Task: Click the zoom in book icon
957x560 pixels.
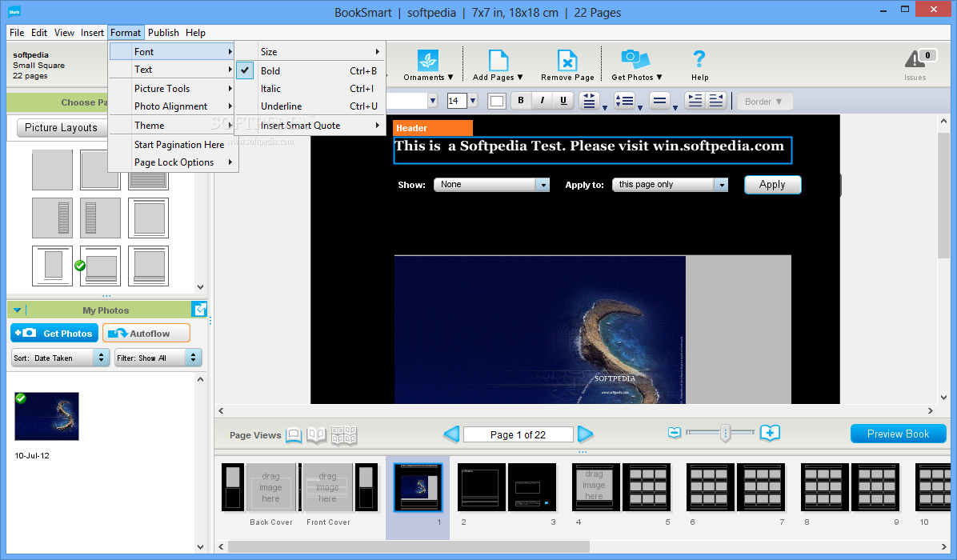Action: [770, 433]
